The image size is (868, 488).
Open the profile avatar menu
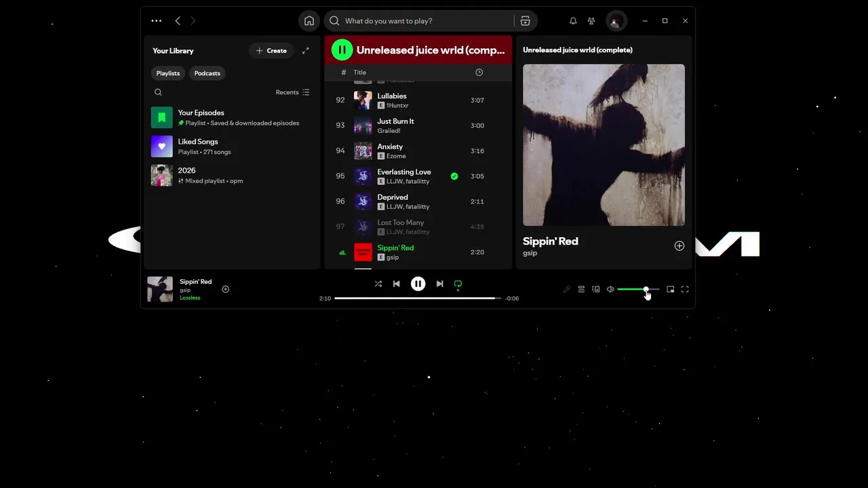point(616,21)
